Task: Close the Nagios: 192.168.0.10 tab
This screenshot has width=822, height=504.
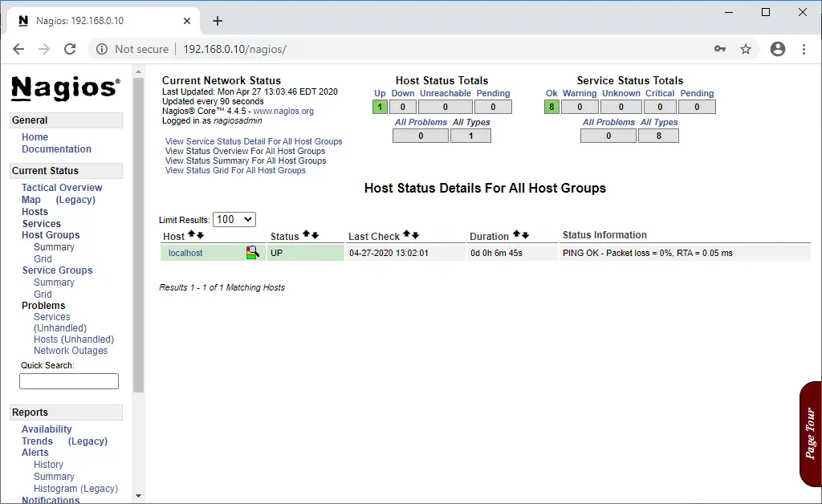Action: pos(187,21)
